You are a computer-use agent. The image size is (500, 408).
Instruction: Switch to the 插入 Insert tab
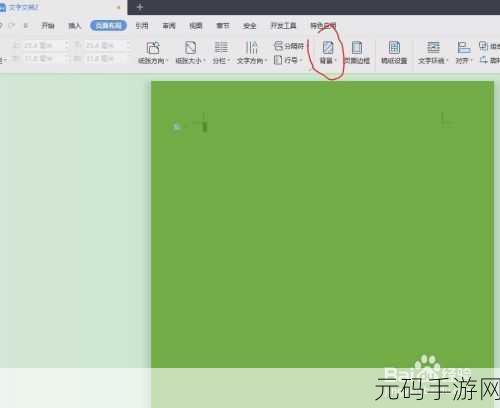tap(75, 26)
